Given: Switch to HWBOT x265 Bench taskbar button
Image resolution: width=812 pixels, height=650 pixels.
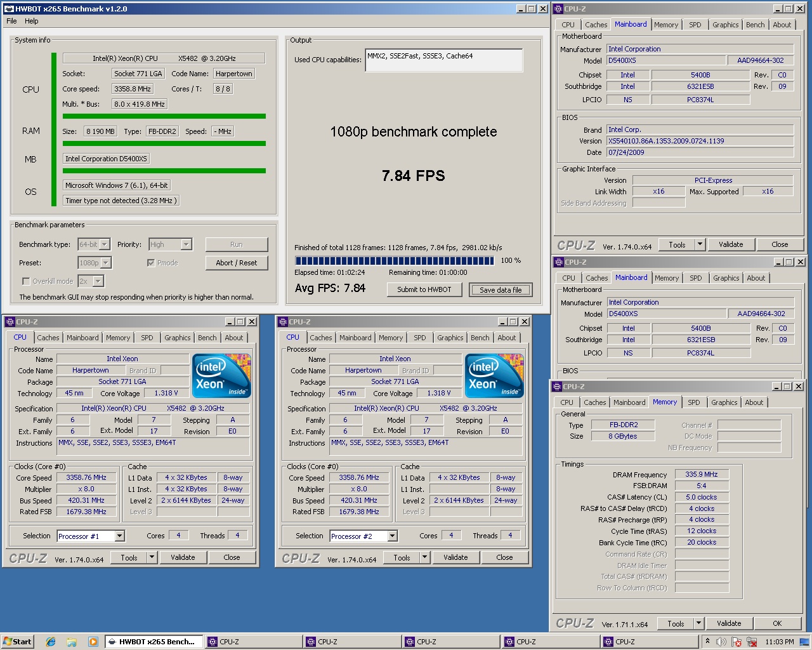Looking at the screenshot, I should click(154, 642).
